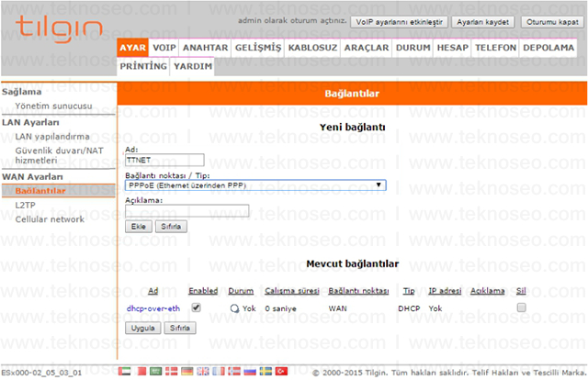Screen dimensions: 588x380
Task: Click the DHCP type cell
Action: tap(409, 308)
